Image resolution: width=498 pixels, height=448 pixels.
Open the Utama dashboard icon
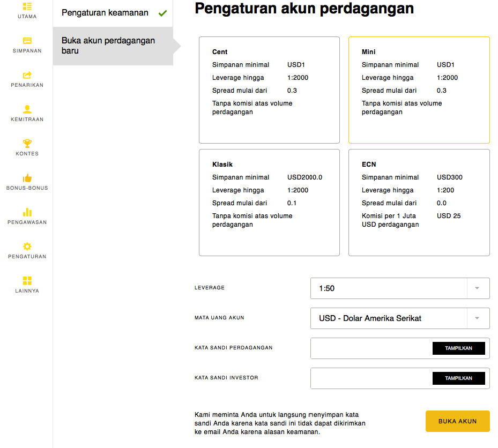point(27,6)
